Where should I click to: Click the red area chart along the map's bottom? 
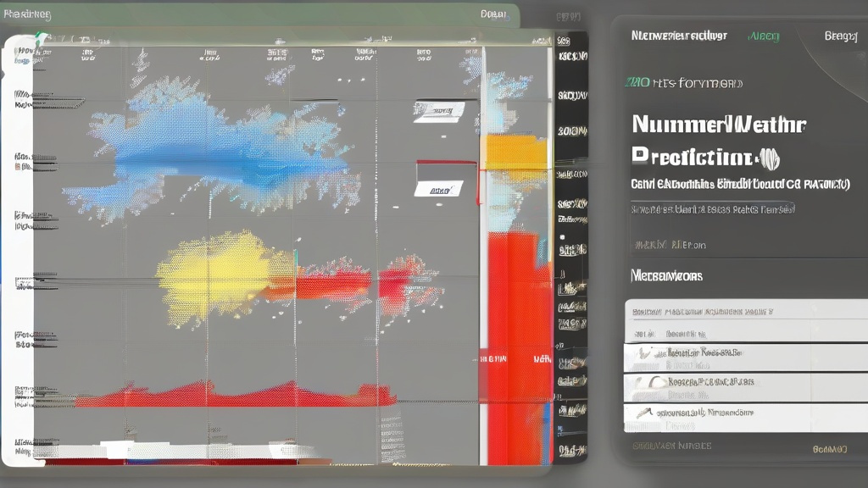(x=236, y=395)
